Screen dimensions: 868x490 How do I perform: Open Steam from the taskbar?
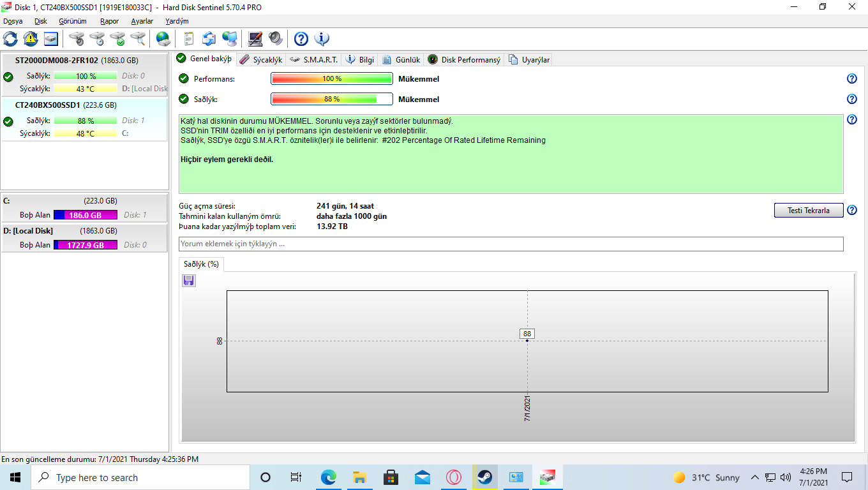coord(484,477)
